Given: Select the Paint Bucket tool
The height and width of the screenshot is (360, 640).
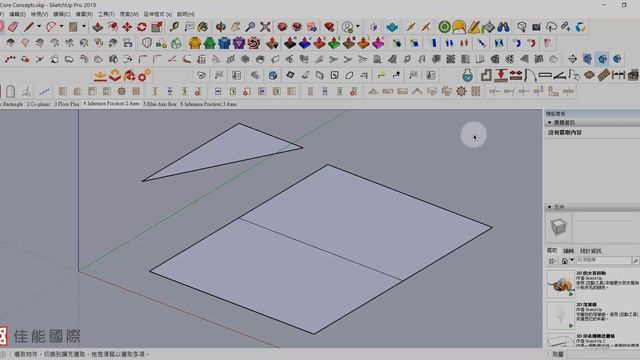Looking at the screenshot, I should point(203,27).
